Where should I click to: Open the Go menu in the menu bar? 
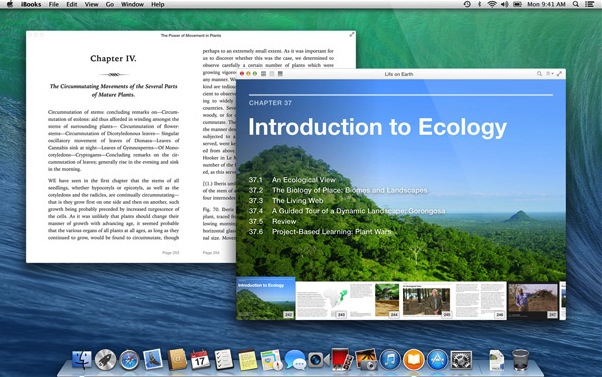(110, 4)
